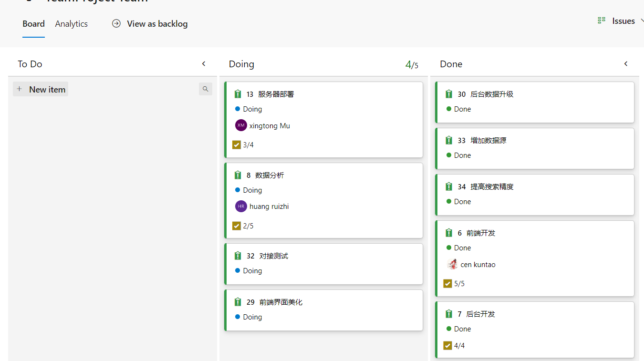This screenshot has width=644, height=361.
Task: Click xingtong Mu's avatar icon
Action: [x=241, y=125]
